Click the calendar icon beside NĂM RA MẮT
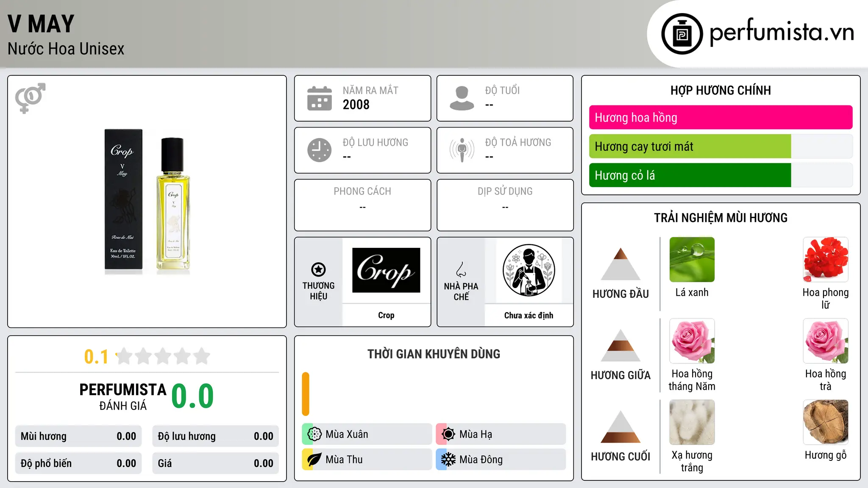 click(x=320, y=98)
